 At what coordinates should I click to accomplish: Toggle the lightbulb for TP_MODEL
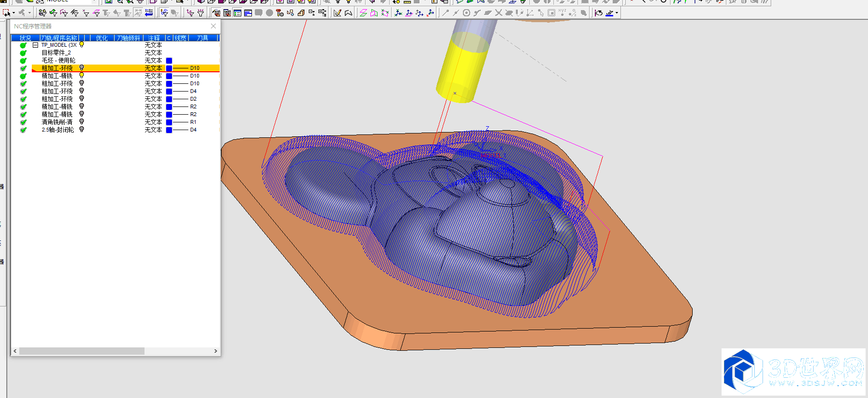81,44
